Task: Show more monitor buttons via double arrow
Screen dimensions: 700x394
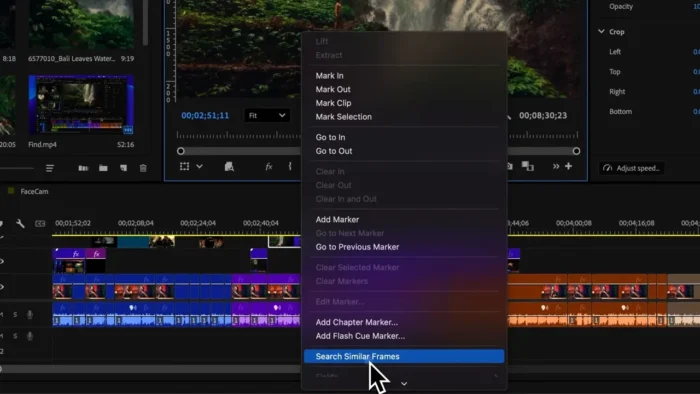Action: click(x=556, y=166)
